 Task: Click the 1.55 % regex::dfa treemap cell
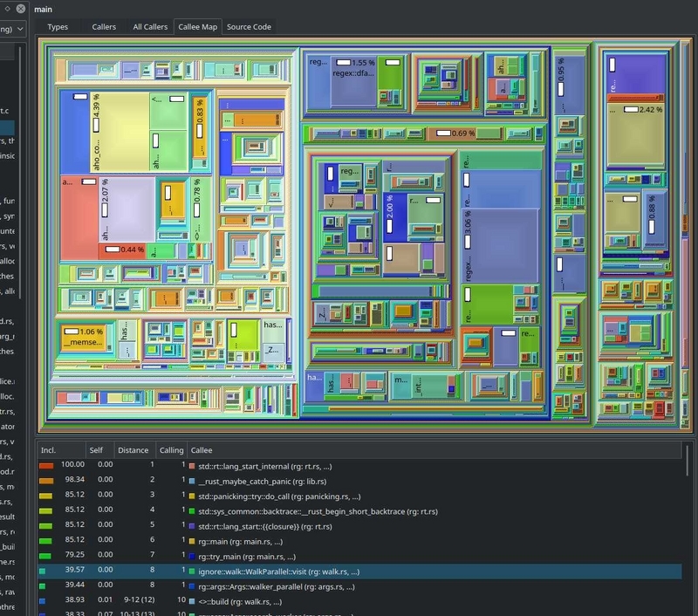coord(354,80)
